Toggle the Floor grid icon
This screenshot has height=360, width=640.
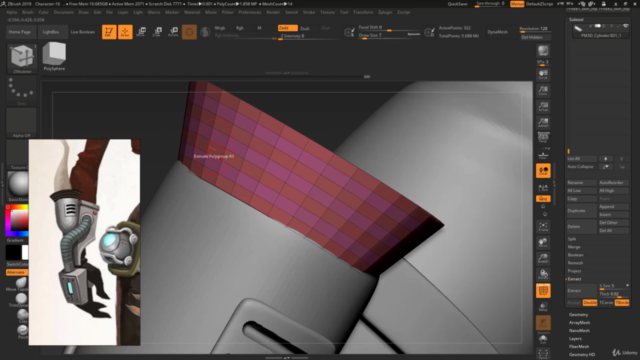(x=543, y=155)
